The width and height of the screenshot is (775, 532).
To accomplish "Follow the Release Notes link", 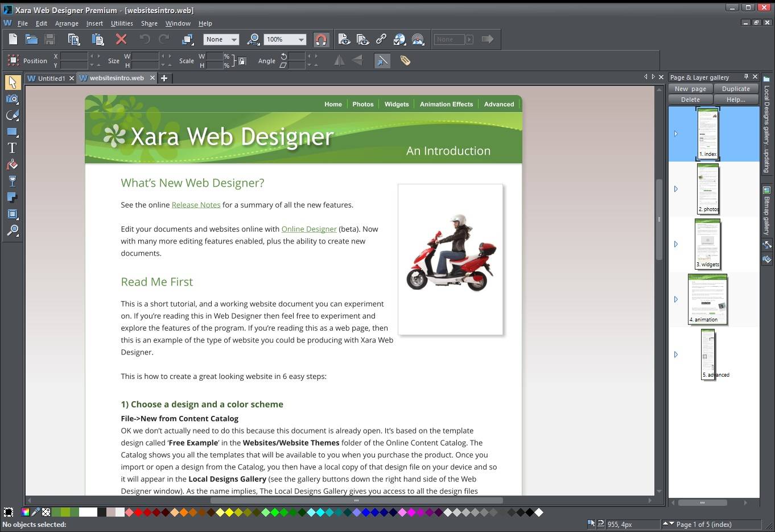I will [x=196, y=205].
